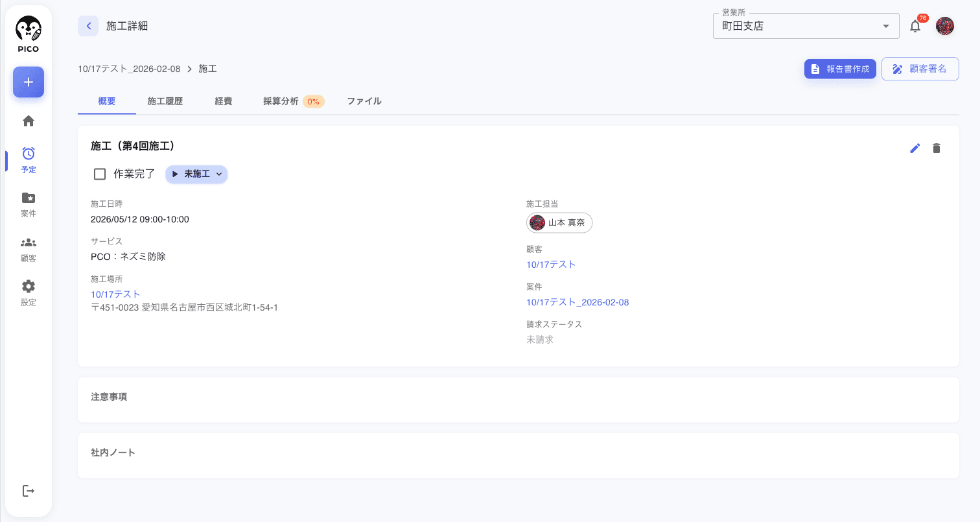Viewport: 980px width, 522px height.
Task: Open the 営業所 町田支店 dropdown
Action: point(806,26)
